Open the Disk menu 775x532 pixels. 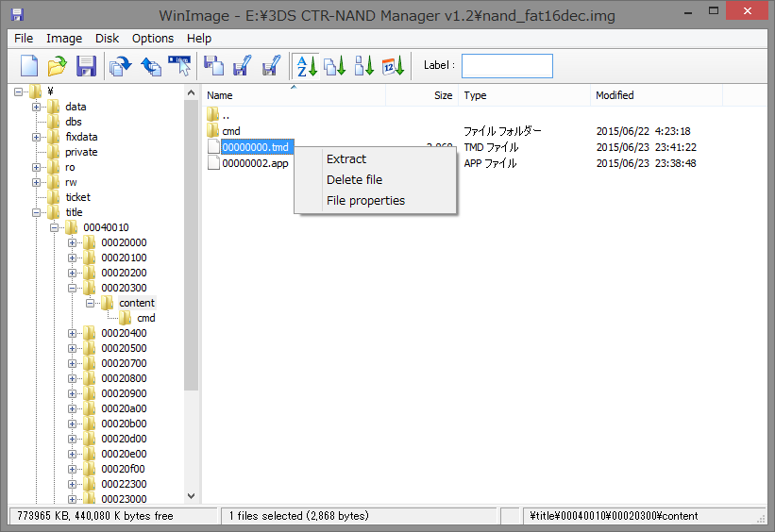click(107, 39)
